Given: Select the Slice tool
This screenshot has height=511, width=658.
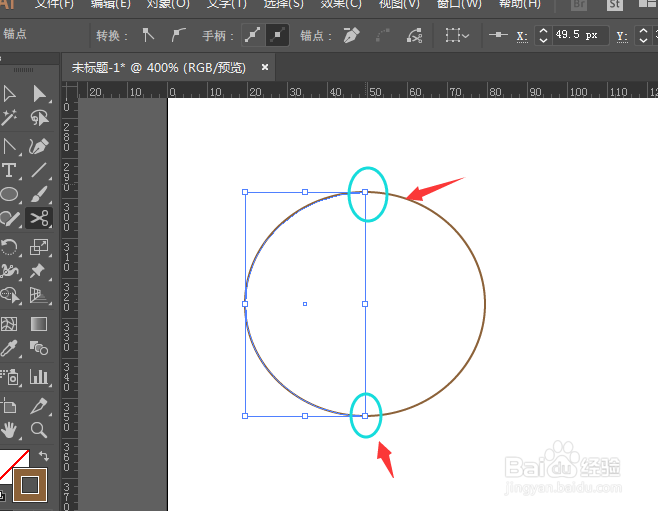Looking at the screenshot, I should (39, 406).
